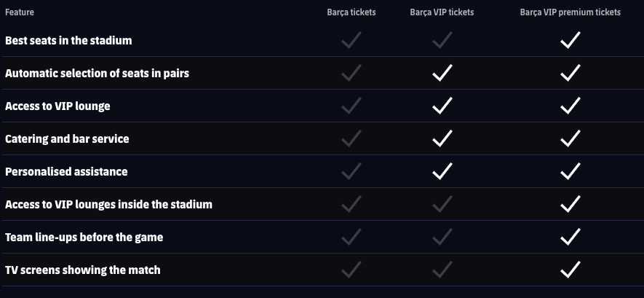
Task: Click stadium VIP lounges checkmark under VIP premium
Action: point(570,204)
